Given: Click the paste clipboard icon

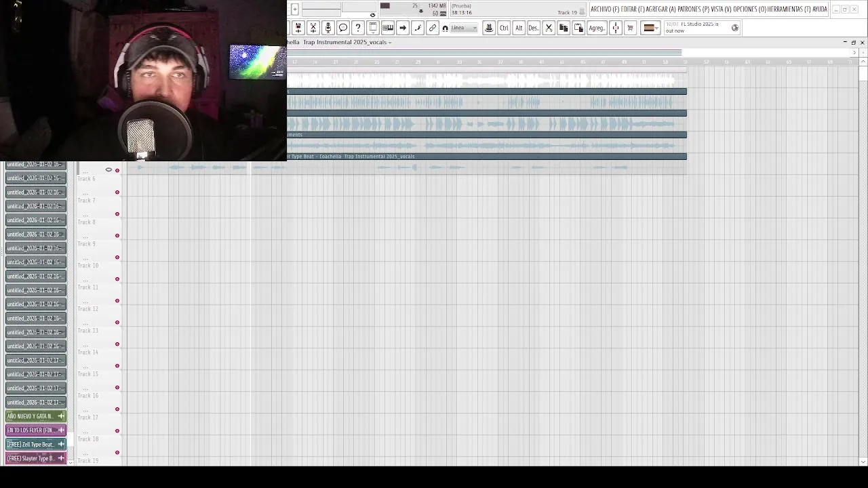Looking at the screenshot, I should pyautogui.click(x=578, y=28).
